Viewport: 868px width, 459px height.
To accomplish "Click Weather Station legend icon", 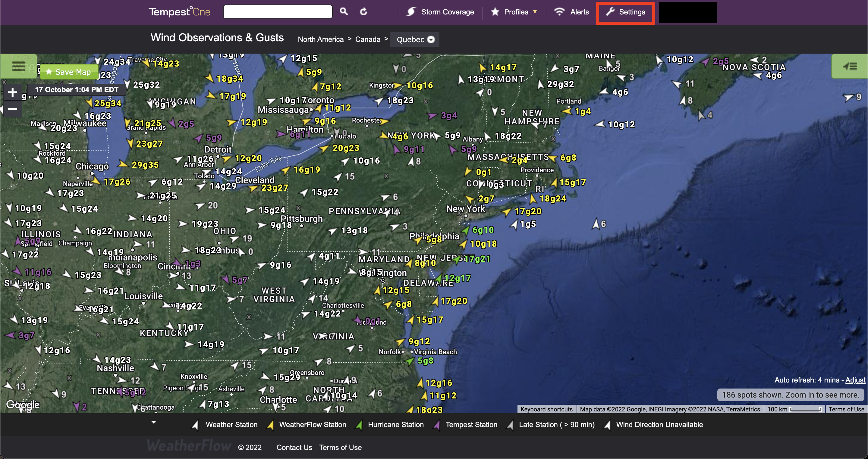I will (195, 425).
